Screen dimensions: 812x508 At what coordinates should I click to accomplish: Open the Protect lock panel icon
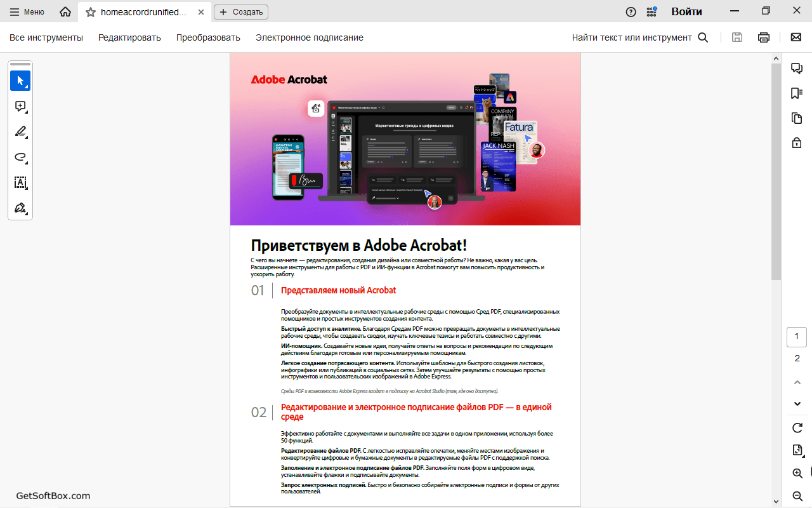click(797, 143)
